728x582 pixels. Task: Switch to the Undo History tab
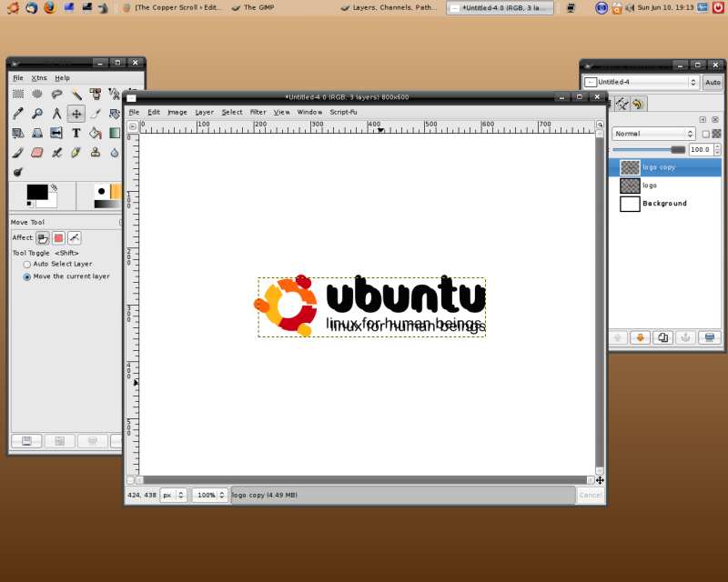coord(639,104)
